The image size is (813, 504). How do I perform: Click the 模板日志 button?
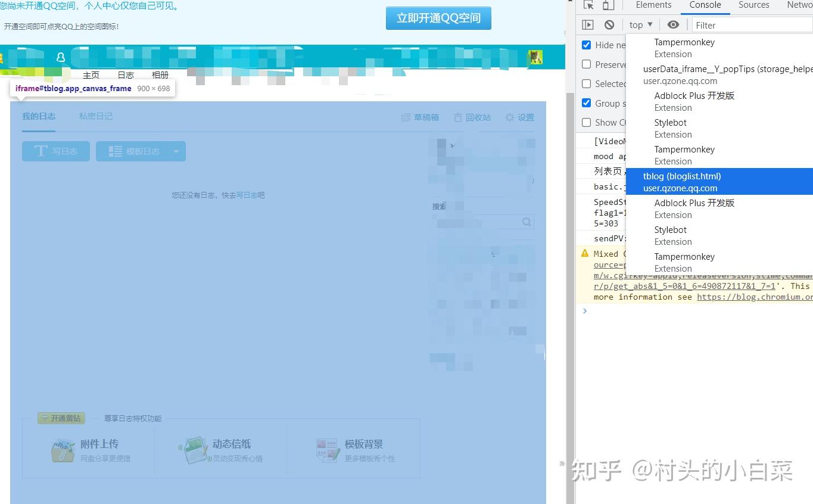click(x=132, y=151)
